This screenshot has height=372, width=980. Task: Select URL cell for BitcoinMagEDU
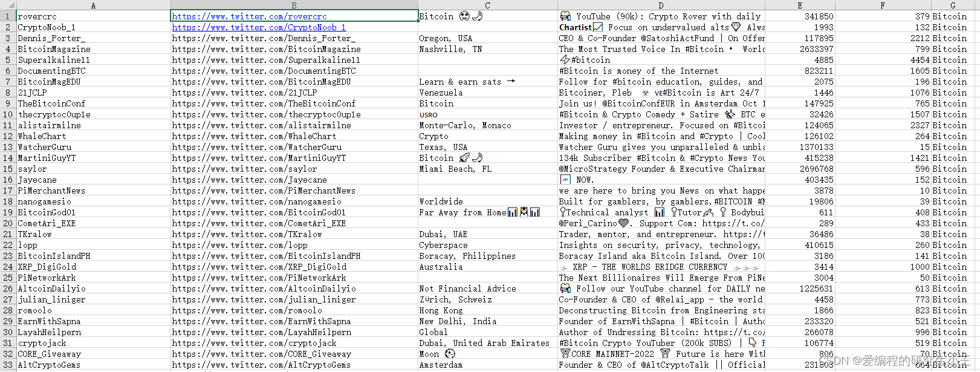pos(294,82)
